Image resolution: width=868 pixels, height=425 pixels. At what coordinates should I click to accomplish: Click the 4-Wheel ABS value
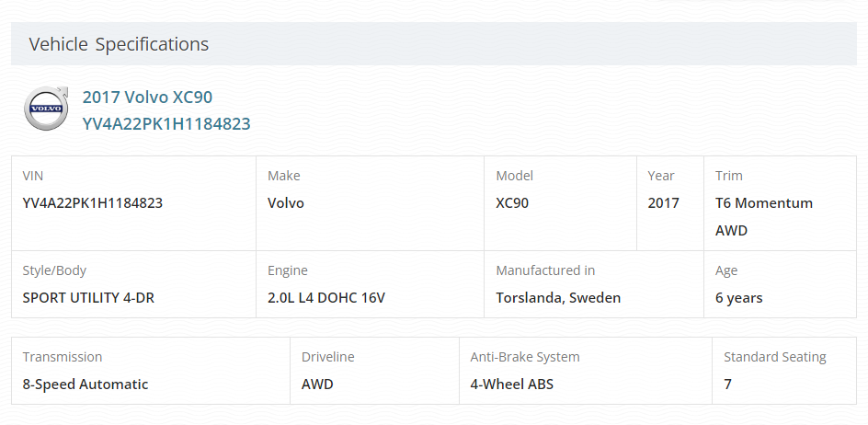(511, 384)
